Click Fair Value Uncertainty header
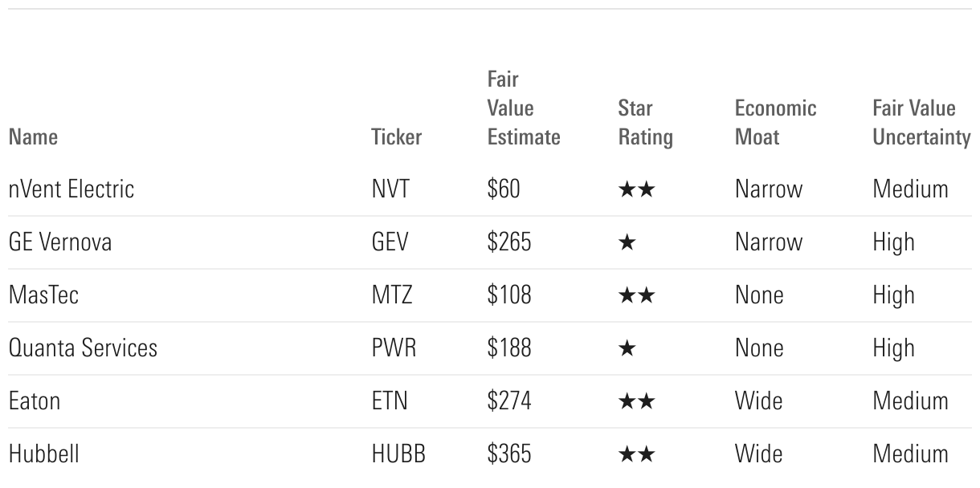This screenshot has width=980, height=488. (x=921, y=123)
